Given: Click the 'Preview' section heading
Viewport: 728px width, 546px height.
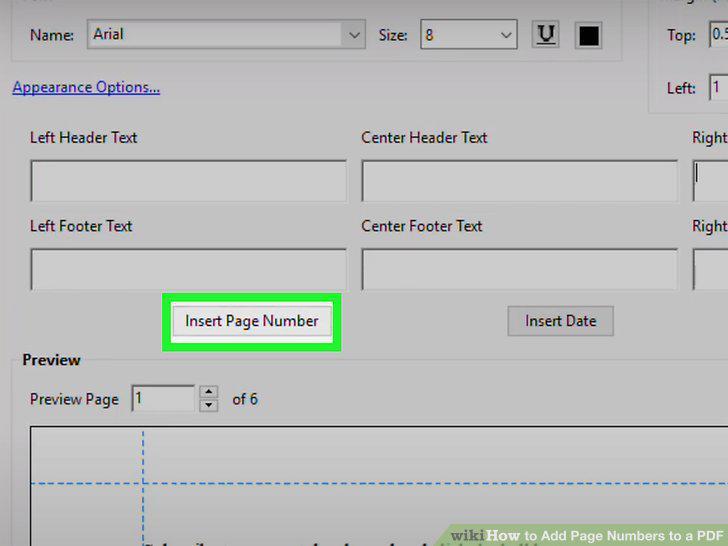Looking at the screenshot, I should 52,360.
